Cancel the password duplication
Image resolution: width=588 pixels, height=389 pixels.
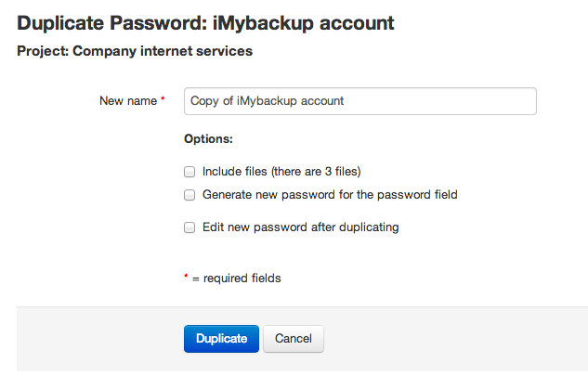click(x=294, y=339)
